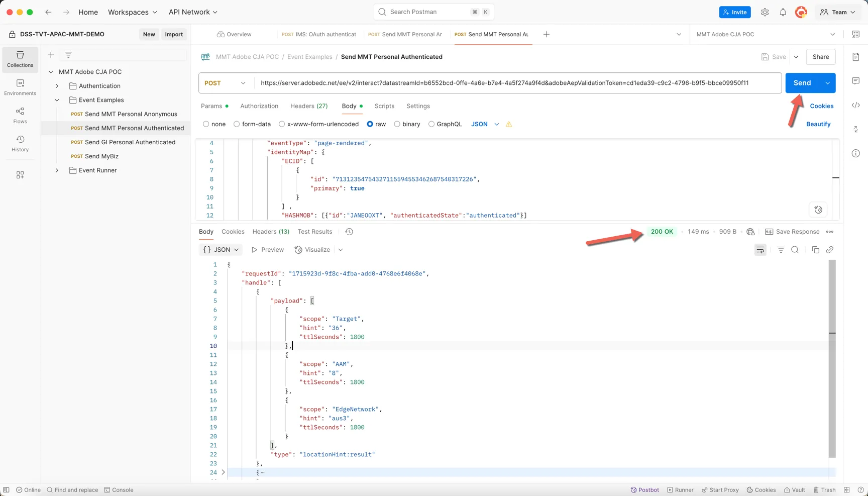Open the configure sidebar grid icon
The image size is (868, 496).
[x=20, y=175]
